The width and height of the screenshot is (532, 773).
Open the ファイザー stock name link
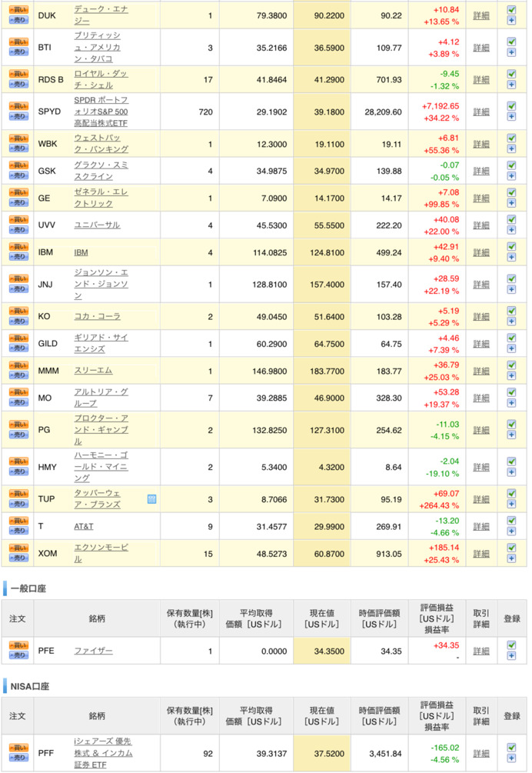click(x=93, y=651)
